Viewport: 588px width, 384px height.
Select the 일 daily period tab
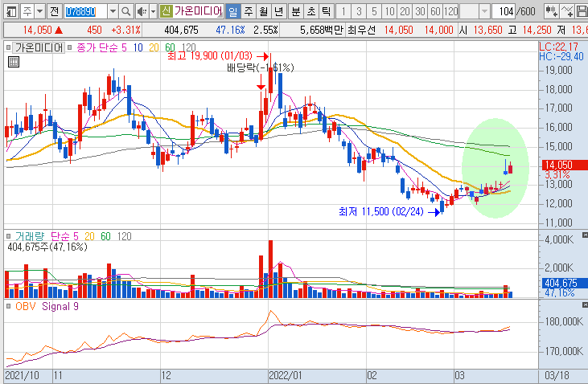point(233,11)
